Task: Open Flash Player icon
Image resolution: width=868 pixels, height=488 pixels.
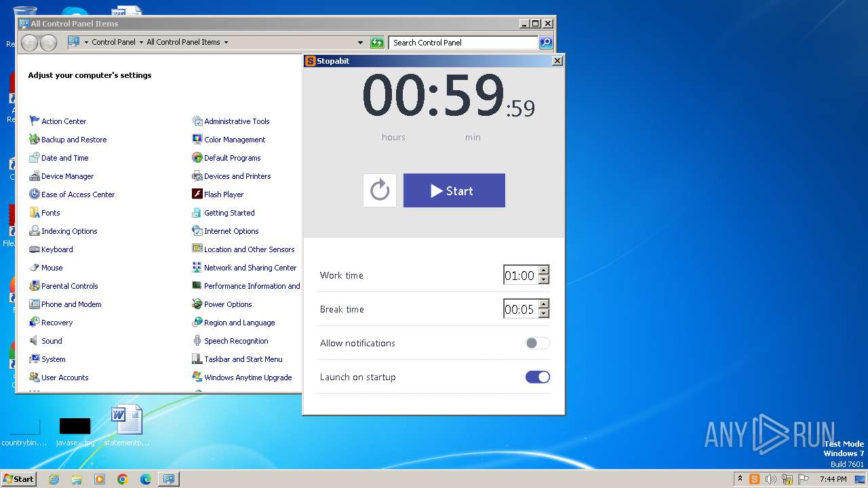Action: 197,194
